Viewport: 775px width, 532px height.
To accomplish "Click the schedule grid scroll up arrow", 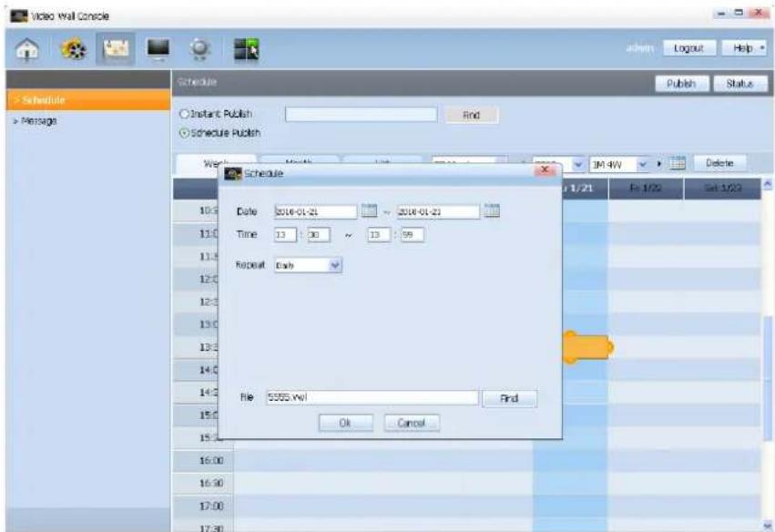I will 768,184.
